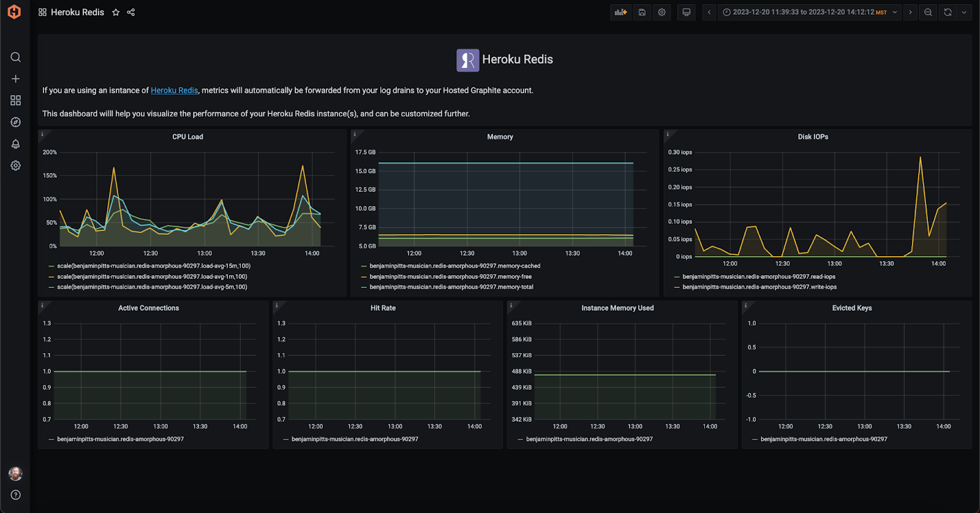Screen dimensions: 980x513
Task: Open the Help question mark icon
Action: [x=16, y=495]
